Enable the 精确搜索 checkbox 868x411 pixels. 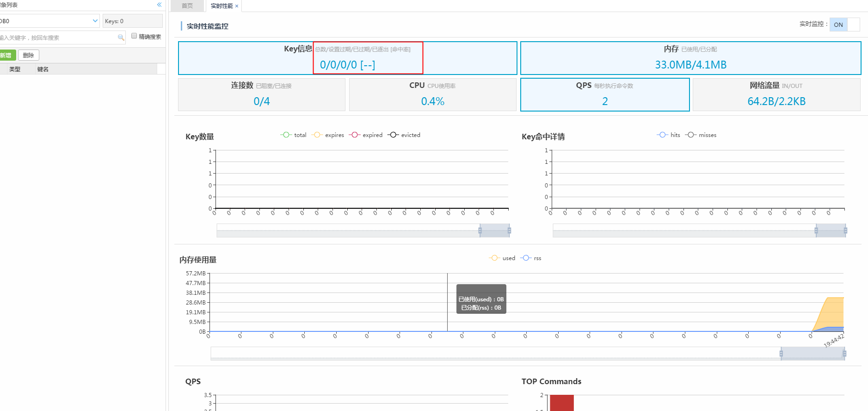(x=134, y=36)
